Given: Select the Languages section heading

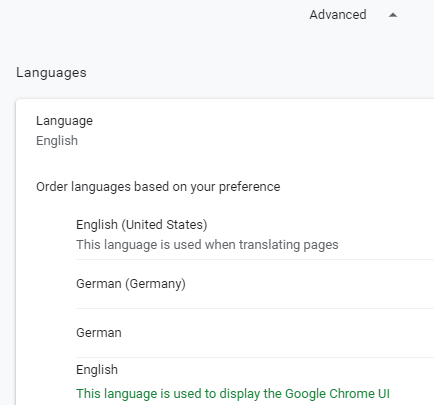Looking at the screenshot, I should pyautogui.click(x=51, y=73).
